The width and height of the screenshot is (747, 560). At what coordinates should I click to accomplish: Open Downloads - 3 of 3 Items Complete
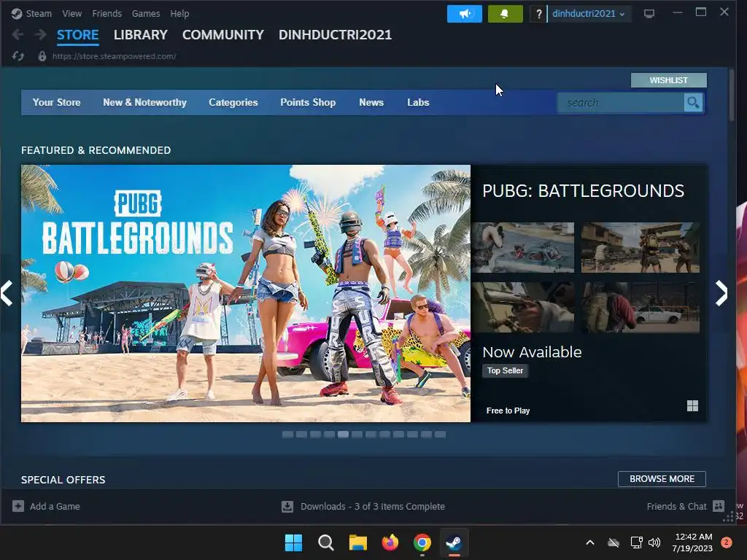click(373, 506)
